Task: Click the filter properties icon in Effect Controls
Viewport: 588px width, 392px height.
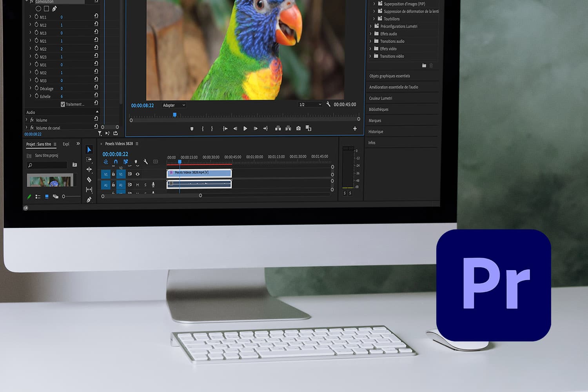Action: point(100,134)
